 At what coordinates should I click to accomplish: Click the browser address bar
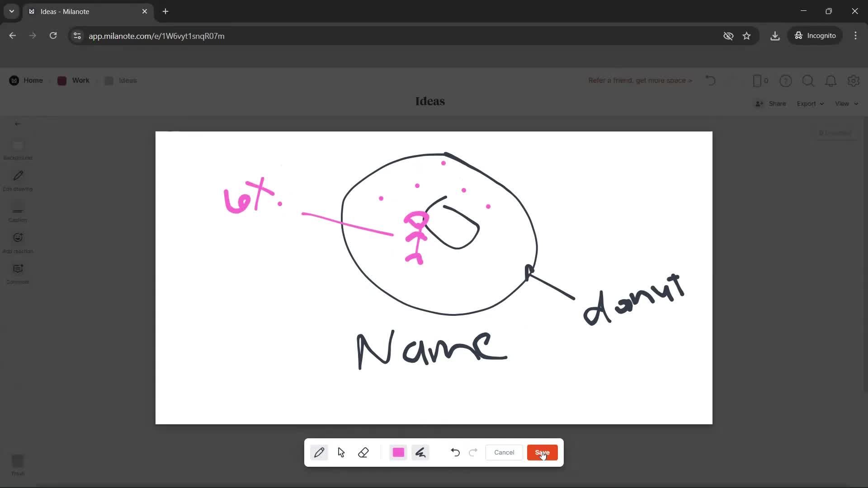[x=271, y=36]
